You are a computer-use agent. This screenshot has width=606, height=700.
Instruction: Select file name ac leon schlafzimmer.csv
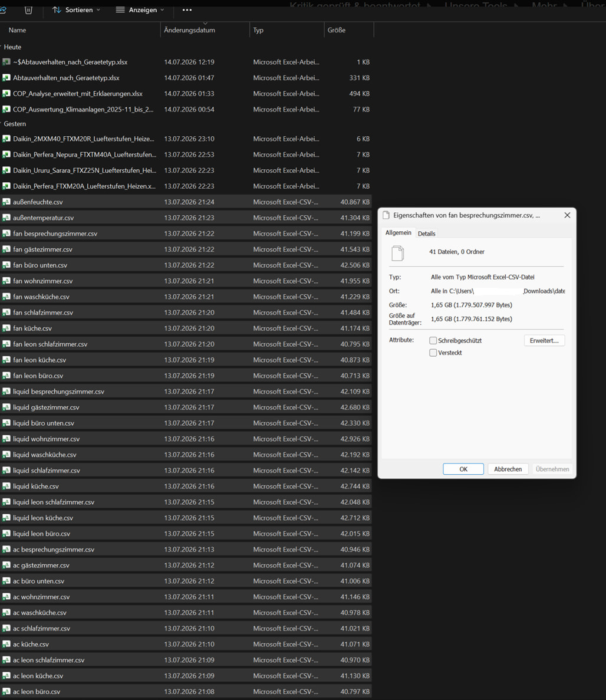point(49,660)
